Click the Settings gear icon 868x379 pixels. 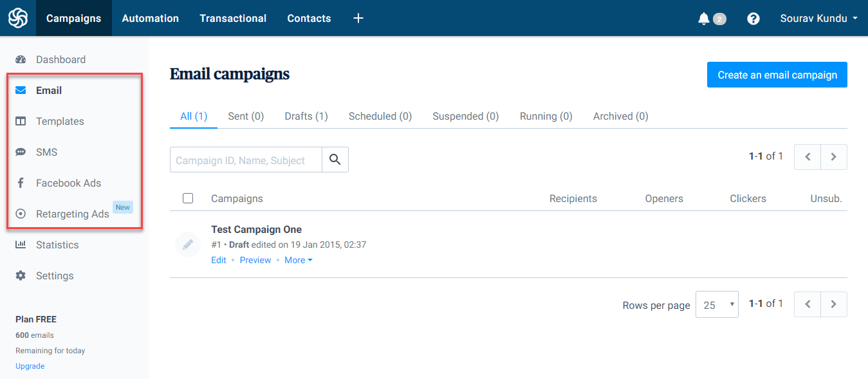[x=21, y=275]
